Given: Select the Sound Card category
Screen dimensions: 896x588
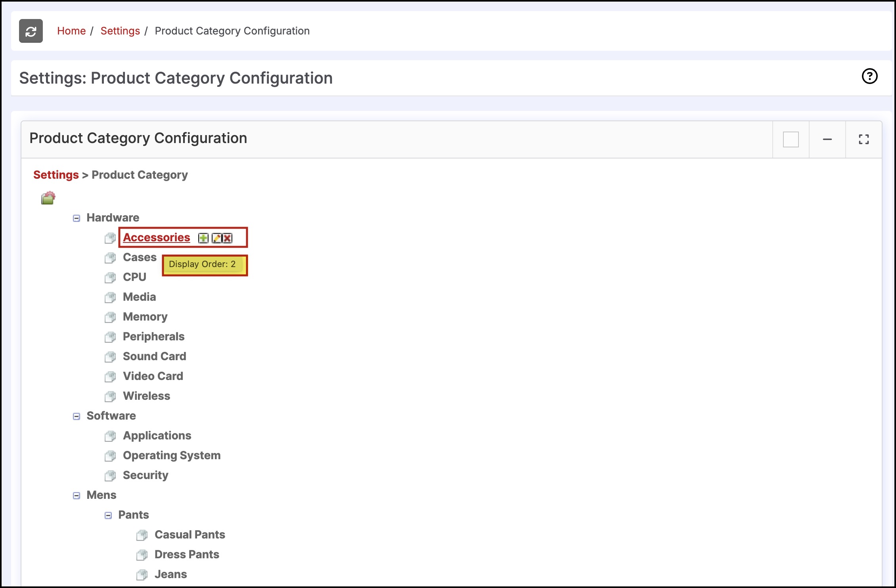Looking at the screenshot, I should point(155,356).
